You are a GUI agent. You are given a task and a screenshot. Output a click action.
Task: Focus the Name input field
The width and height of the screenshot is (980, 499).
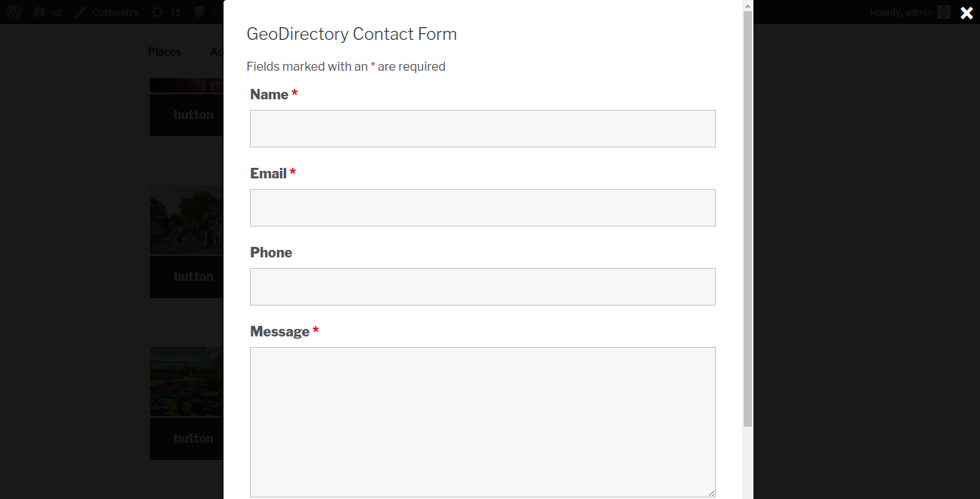[482, 129]
